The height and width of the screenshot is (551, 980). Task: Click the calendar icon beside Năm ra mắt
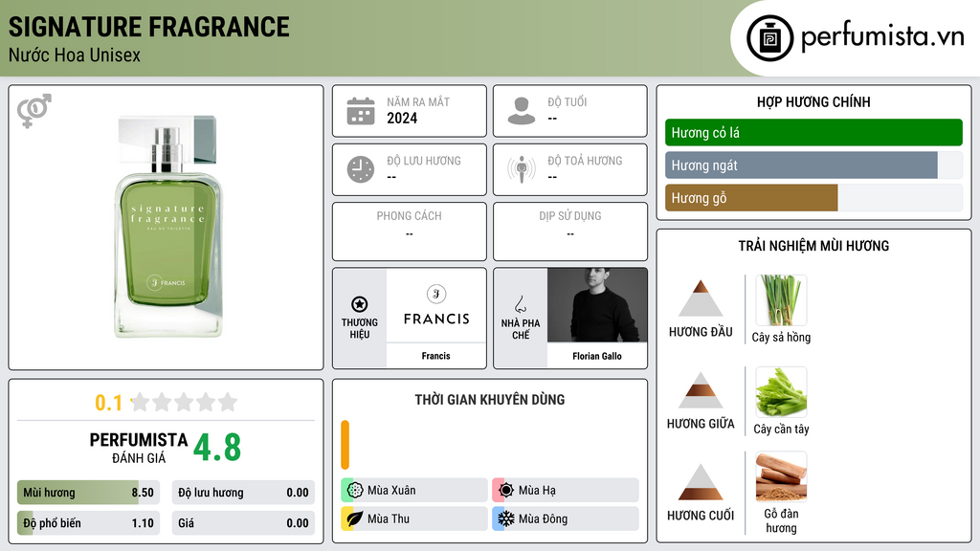tap(361, 111)
